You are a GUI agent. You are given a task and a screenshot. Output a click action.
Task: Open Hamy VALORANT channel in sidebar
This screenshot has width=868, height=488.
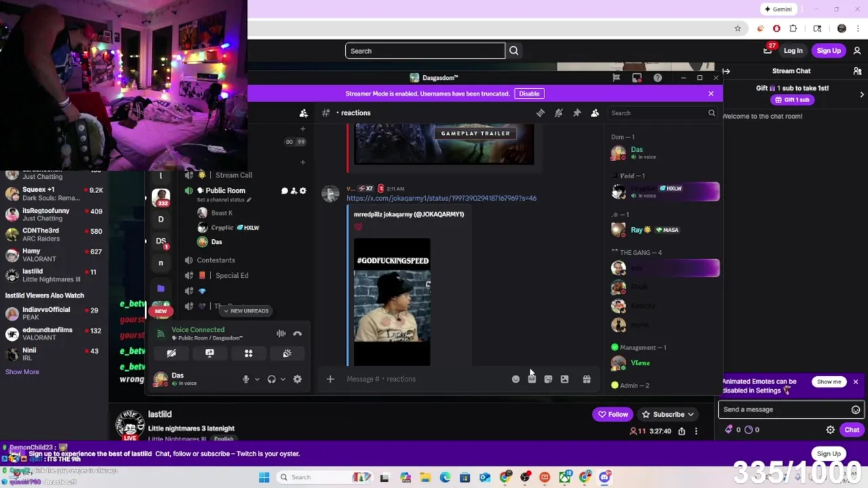click(54, 255)
